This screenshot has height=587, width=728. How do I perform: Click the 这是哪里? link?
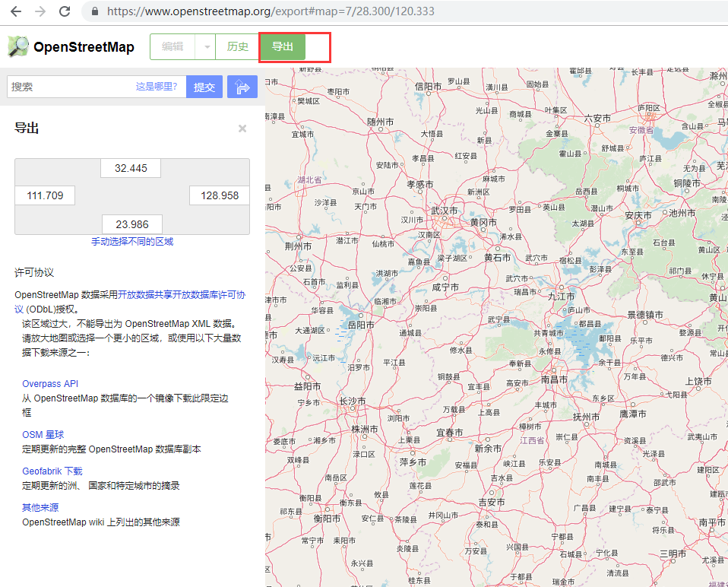click(157, 87)
